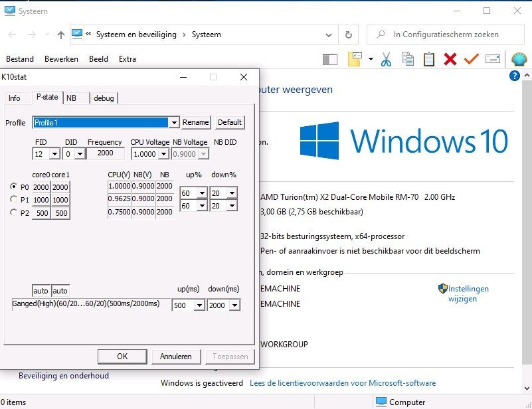Select the P1 state radio button
The width and height of the screenshot is (532, 409).
click(13, 199)
